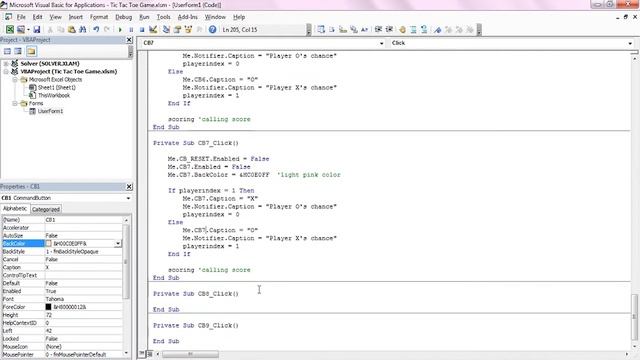This screenshot has height=360, width=640.
Task: Toggle Design Mode icon
Action: 153,29
